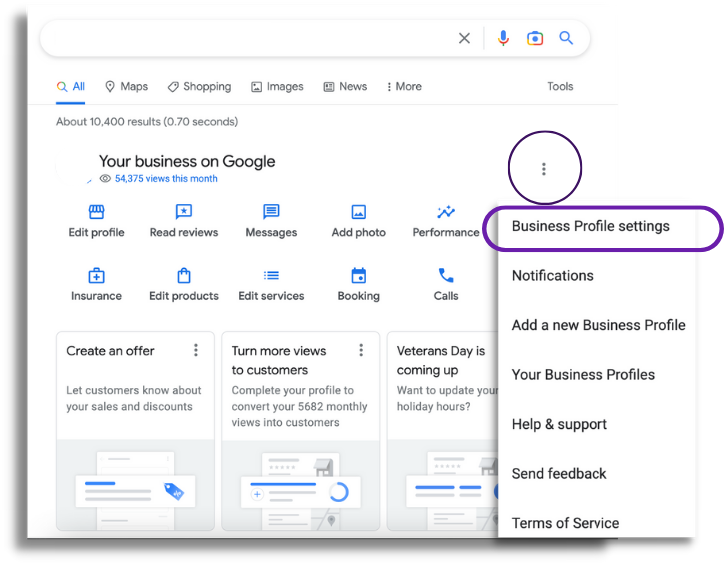Expand the More search filters menu
This screenshot has width=725, height=566.
[404, 86]
